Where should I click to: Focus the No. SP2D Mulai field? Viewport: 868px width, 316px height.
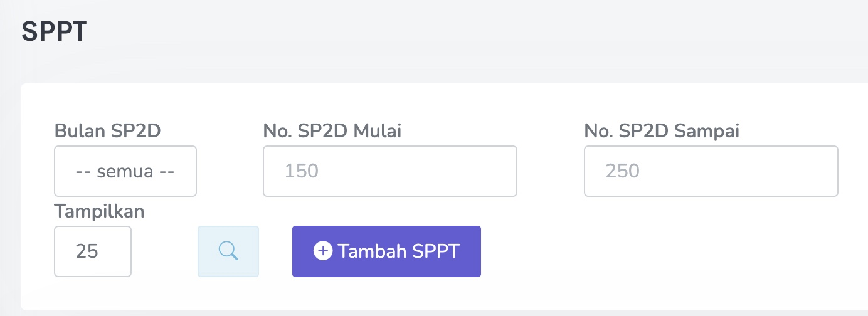coord(389,171)
